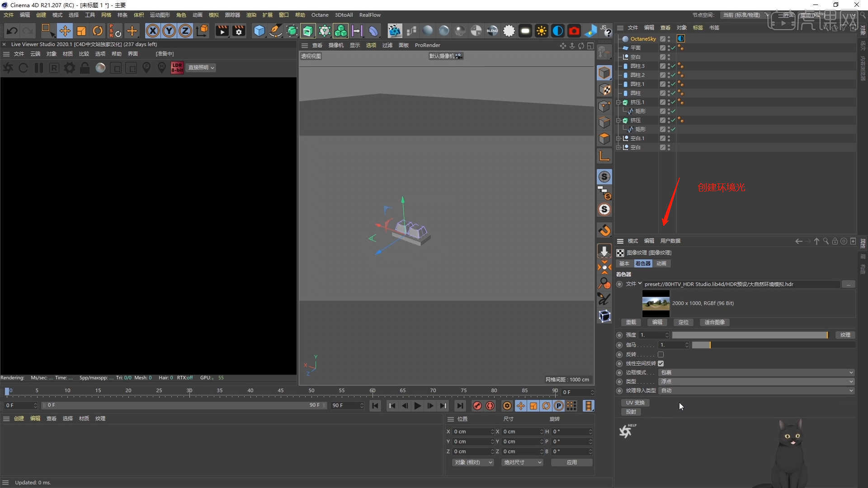Expand the 挤压.1 object in hierarchy
Image resolution: width=868 pixels, height=488 pixels.
pos(618,102)
